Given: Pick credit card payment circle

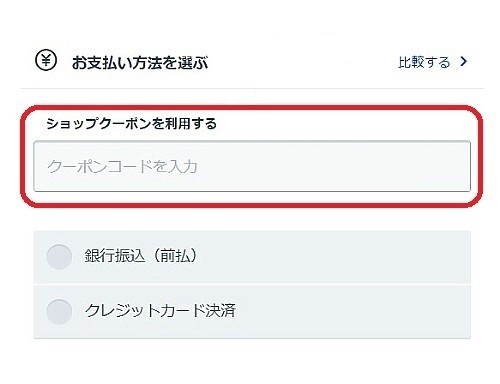Looking at the screenshot, I should point(59,312).
